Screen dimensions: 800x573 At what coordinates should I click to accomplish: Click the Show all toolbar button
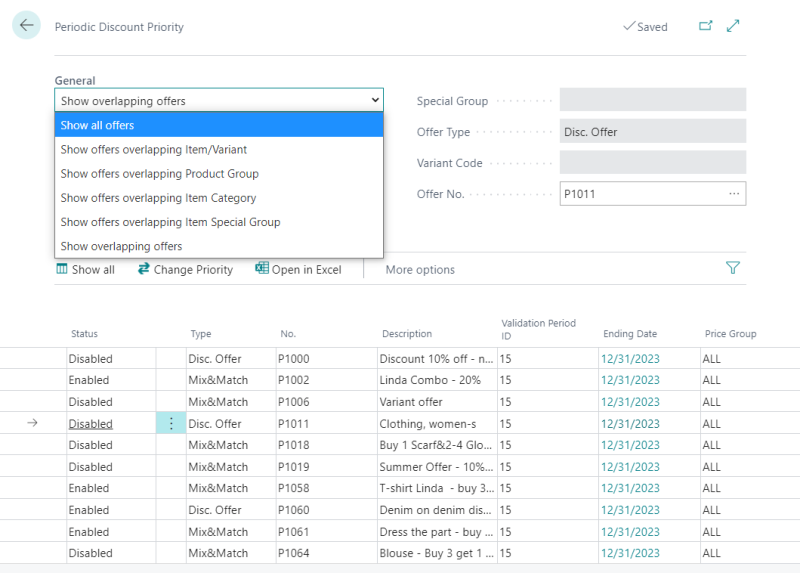point(85,269)
